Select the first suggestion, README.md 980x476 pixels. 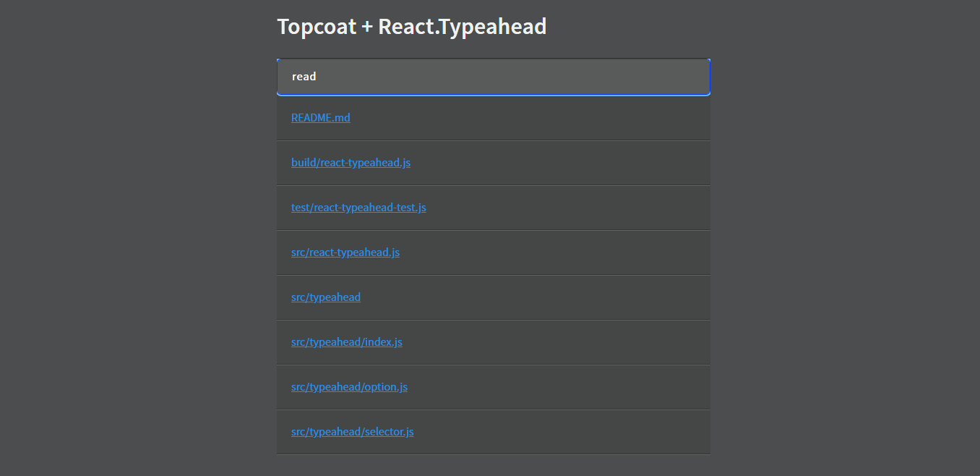[320, 117]
